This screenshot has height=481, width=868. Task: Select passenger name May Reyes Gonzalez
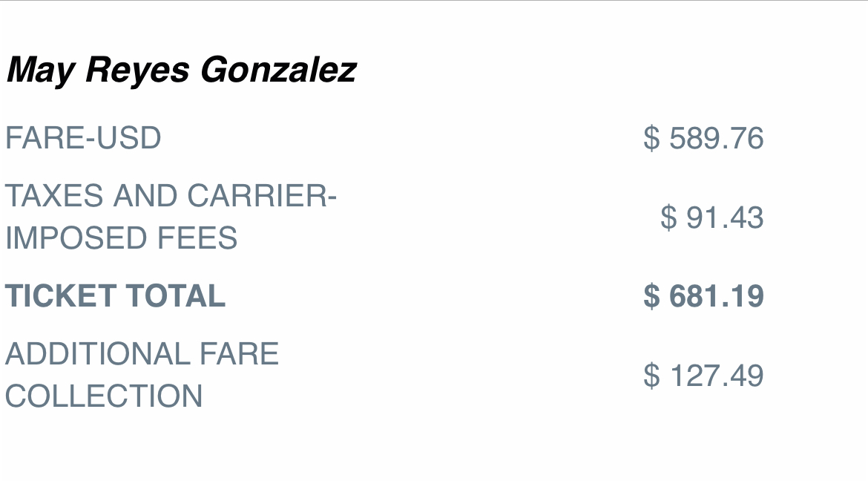181,71
